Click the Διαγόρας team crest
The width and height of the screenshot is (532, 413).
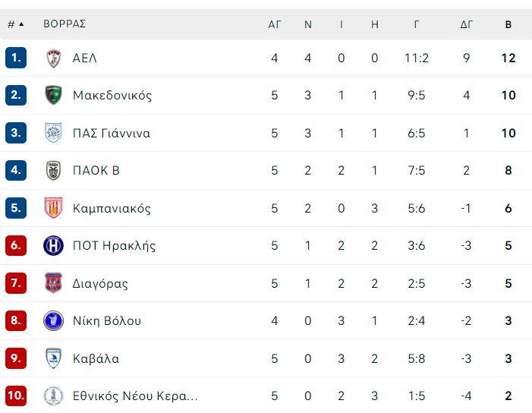(x=54, y=282)
